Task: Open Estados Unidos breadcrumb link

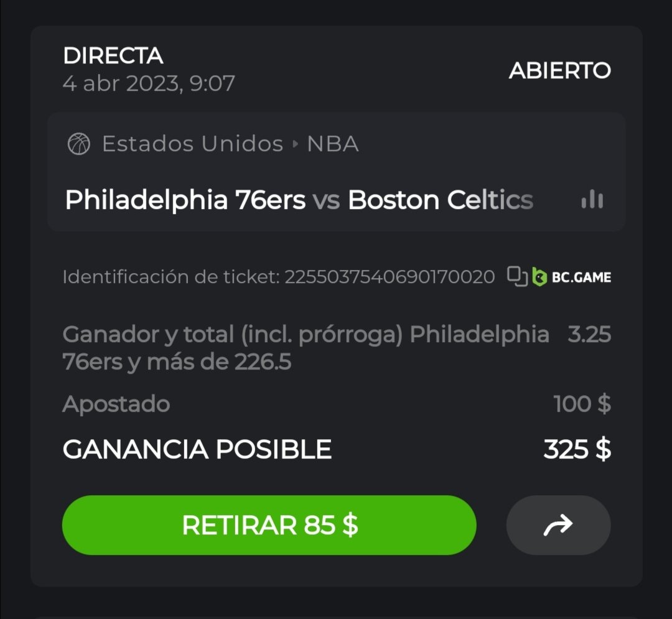Action: (192, 144)
